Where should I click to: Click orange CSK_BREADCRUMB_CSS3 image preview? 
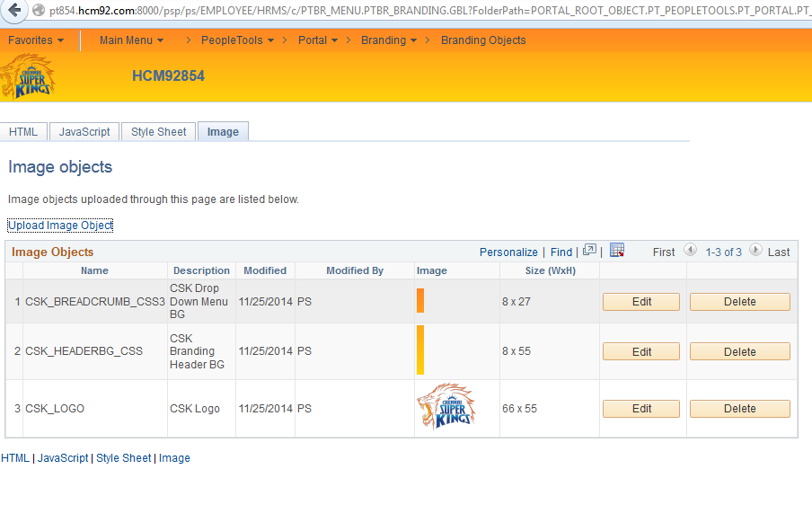tap(420, 300)
